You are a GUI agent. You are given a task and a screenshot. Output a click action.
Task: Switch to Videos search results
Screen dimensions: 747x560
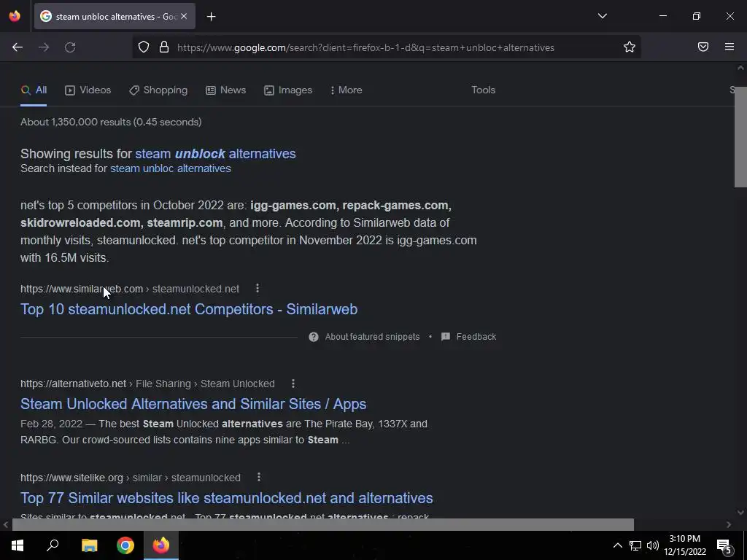pos(88,90)
